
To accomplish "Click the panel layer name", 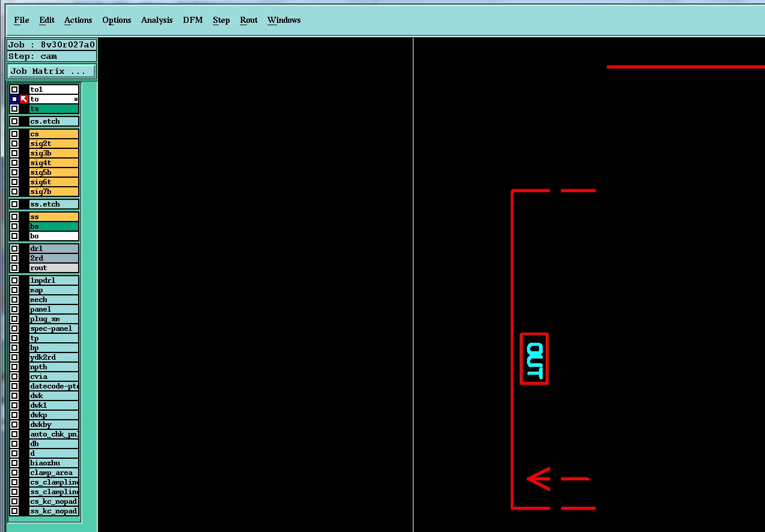I will [54, 309].
